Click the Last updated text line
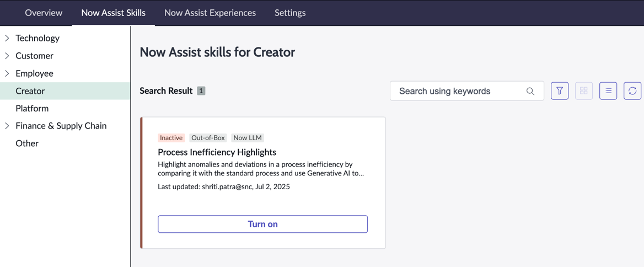The width and height of the screenshot is (644, 267). (x=224, y=187)
